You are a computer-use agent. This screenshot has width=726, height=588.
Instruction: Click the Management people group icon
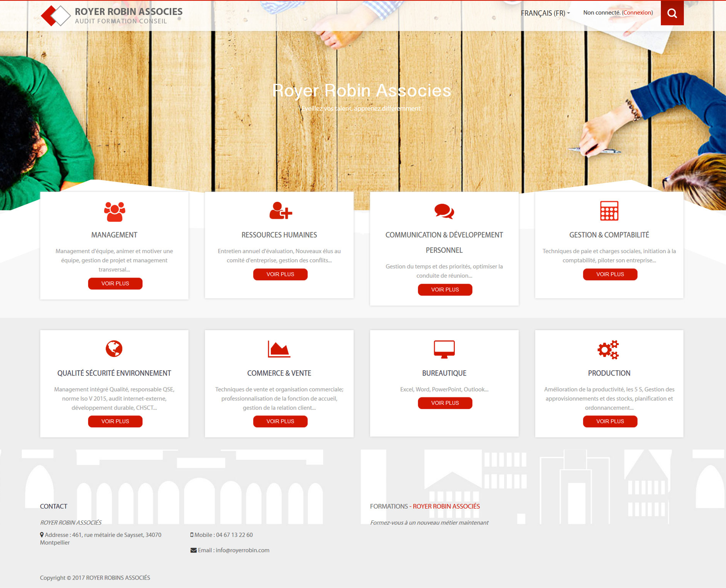[114, 212]
